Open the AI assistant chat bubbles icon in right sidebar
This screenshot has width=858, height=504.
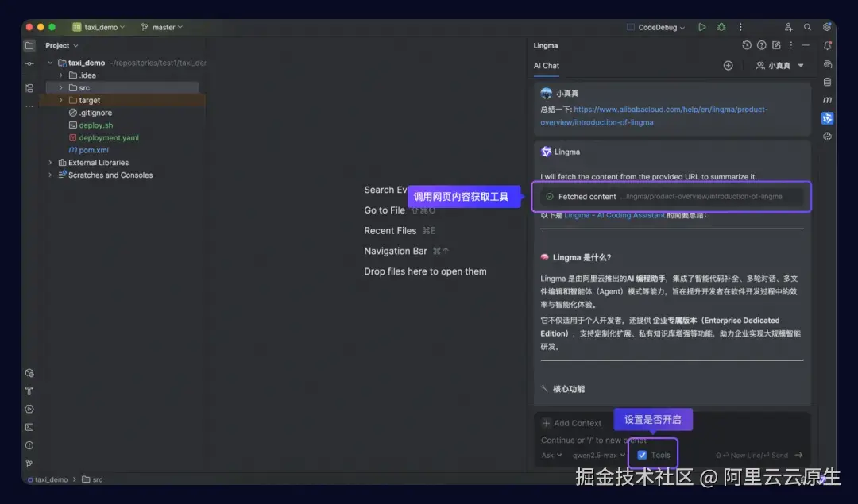click(x=827, y=64)
